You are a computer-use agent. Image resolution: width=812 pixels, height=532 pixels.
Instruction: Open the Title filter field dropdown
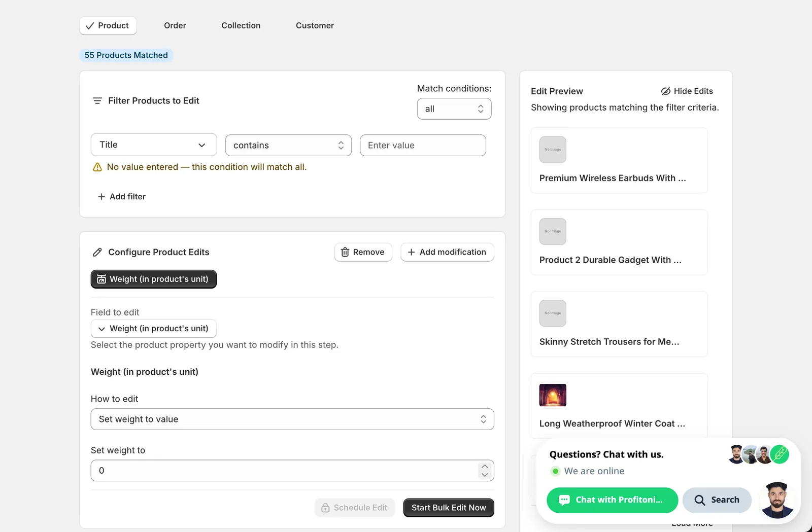(x=154, y=145)
